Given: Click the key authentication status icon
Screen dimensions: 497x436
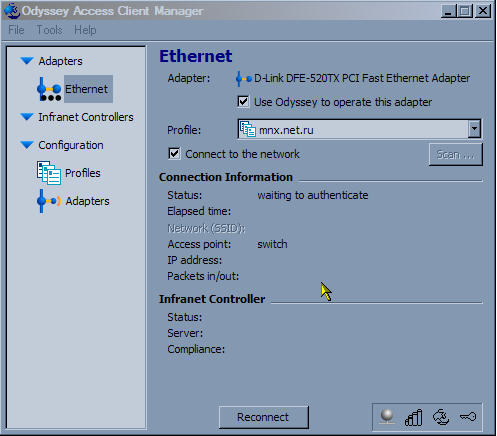Looking at the screenshot, I should pyautogui.click(x=468, y=416).
